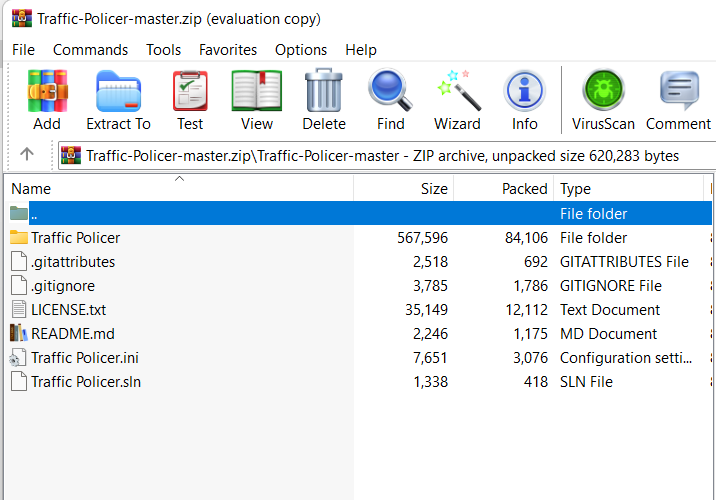This screenshot has width=716, height=500.
Task: Sort by Name column header
Action: (x=179, y=188)
